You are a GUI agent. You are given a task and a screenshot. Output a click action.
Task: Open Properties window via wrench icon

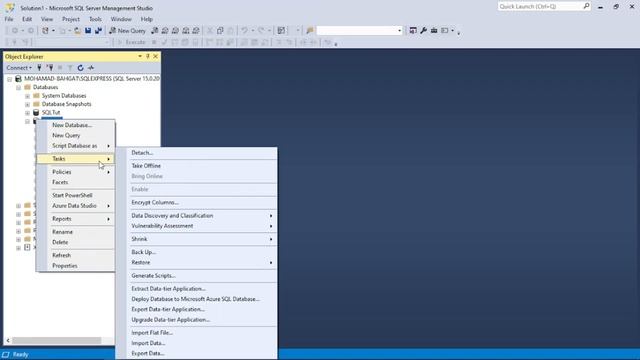click(424, 31)
